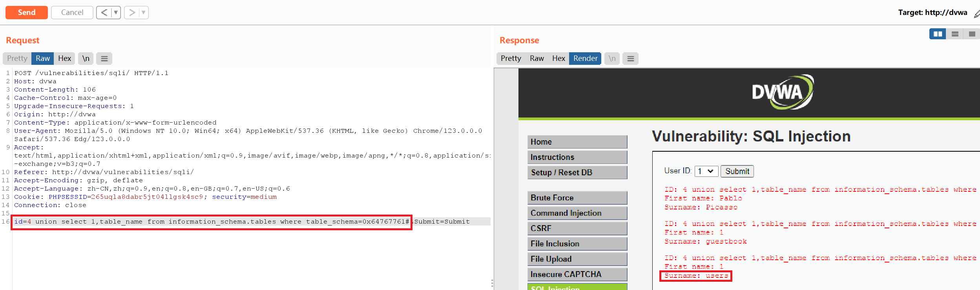
Task: Click the 'Origin: http://dvwa' header line
Action: tap(55, 114)
